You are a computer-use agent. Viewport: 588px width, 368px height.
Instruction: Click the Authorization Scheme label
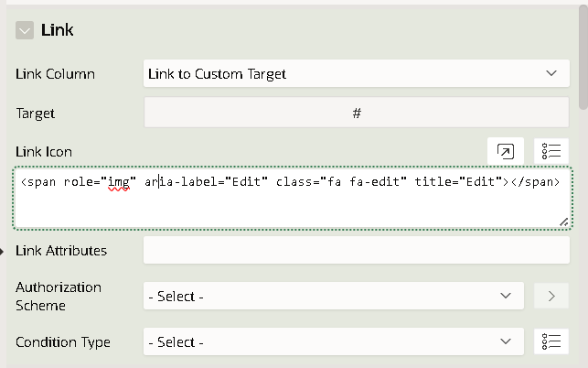[x=59, y=297]
